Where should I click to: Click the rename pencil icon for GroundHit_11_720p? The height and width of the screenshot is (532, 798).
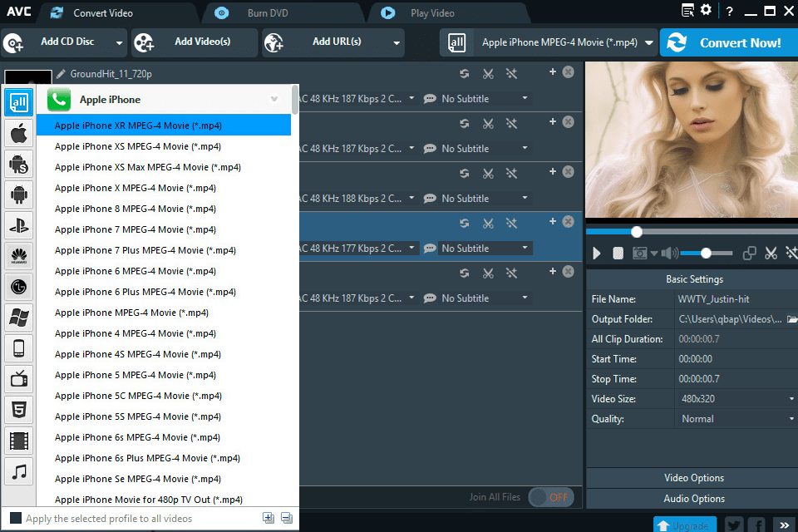coord(61,74)
